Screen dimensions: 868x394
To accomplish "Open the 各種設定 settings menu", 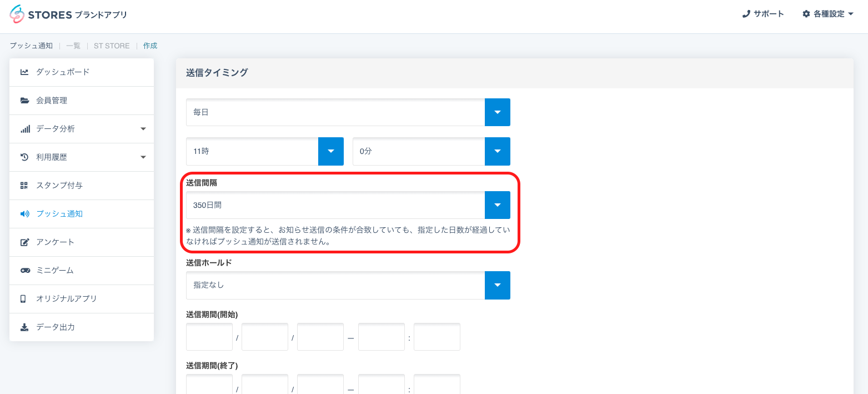I will (x=827, y=14).
